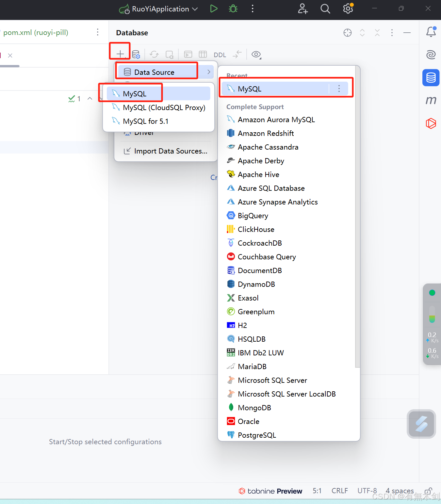Click the Refresh icon in Database toolbar
The image size is (441, 504).
tap(154, 54)
